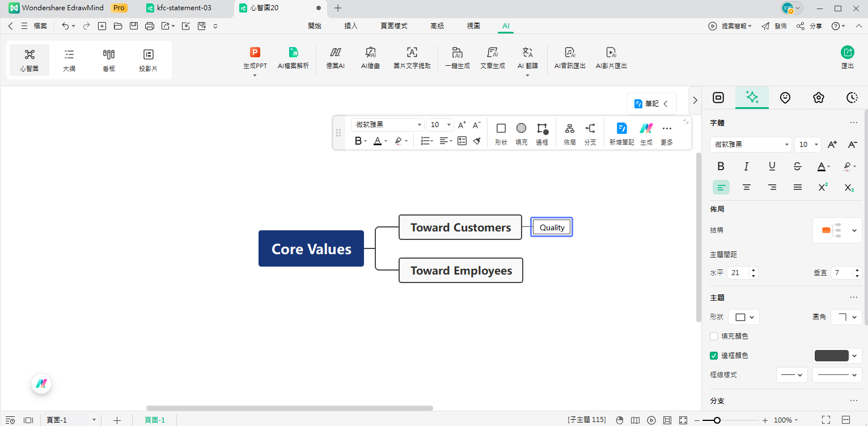Select the AI繪畫 drawing tool
868x426 pixels.
(x=370, y=53)
